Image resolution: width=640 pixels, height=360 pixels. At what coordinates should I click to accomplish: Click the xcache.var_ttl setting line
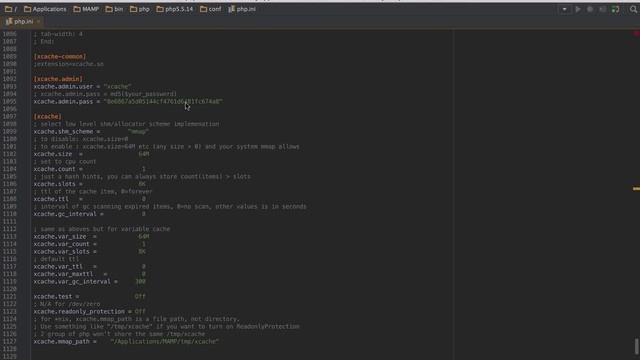click(90, 267)
